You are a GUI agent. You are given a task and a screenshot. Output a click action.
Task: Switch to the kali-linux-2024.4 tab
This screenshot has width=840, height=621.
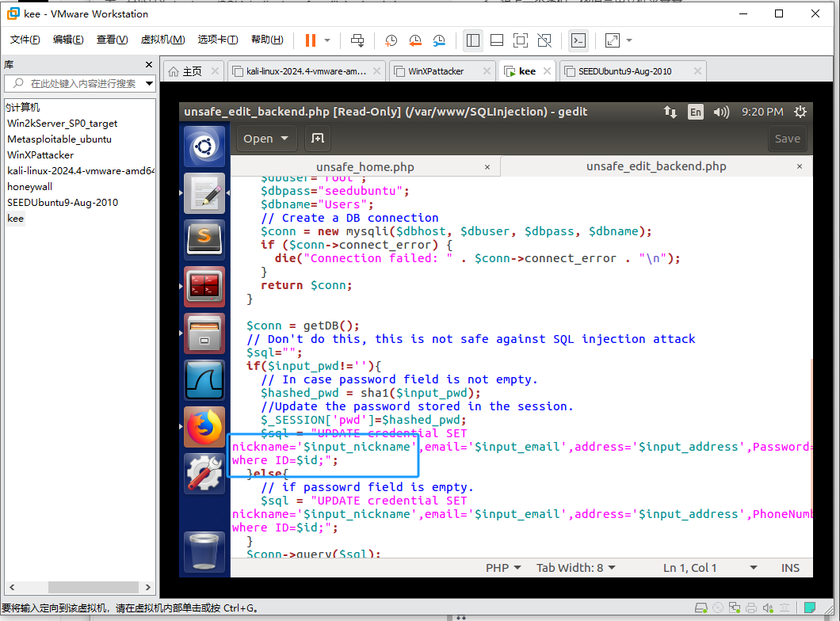pyautogui.click(x=307, y=71)
